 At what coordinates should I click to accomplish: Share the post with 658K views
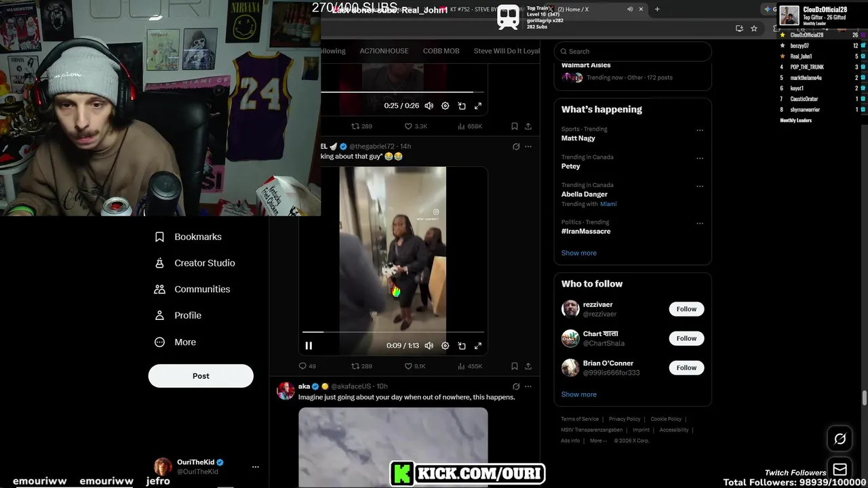click(528, 126)
